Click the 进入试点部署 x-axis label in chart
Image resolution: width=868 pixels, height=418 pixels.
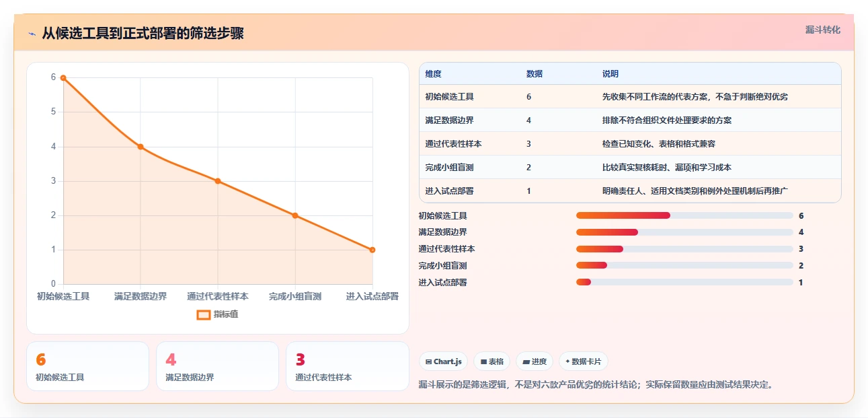pos(372,296)
